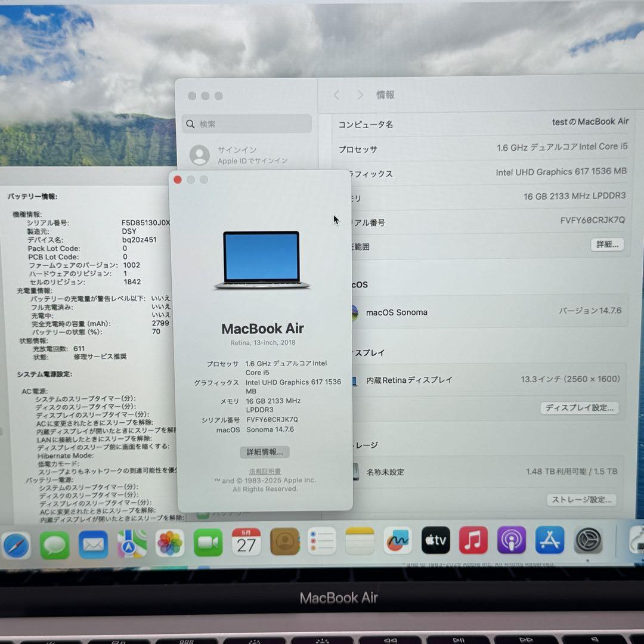Click battery serial F5D85130J0X value
Image resolution: width=644 pixels, height=644 pixels.
point(145,222)
